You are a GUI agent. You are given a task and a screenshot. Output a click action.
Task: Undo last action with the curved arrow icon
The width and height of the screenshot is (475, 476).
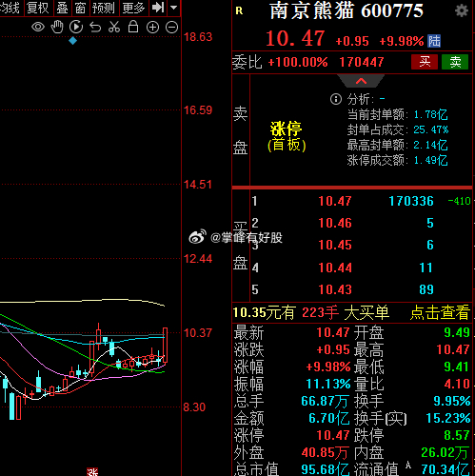click(x=95, y=28)
